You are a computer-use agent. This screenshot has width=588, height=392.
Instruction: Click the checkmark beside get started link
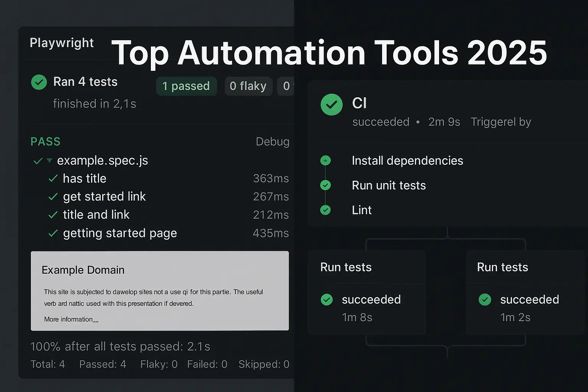coord(53,197)
